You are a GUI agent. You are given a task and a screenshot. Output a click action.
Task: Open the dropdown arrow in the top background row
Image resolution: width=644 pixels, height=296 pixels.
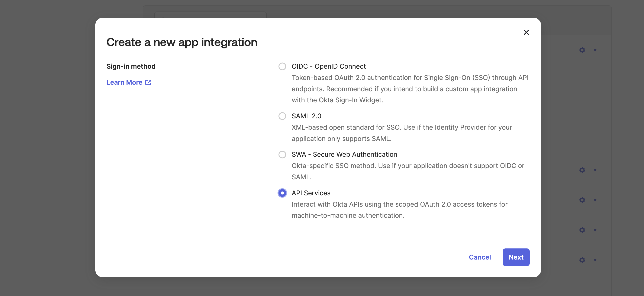(x=595, y=51)
